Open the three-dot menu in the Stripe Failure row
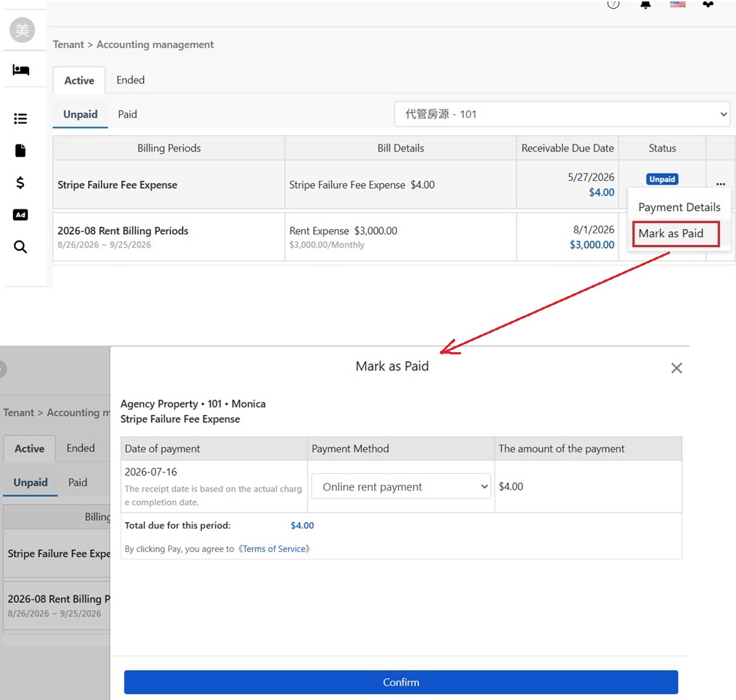 pyautogui.click(x=721, y=184)
